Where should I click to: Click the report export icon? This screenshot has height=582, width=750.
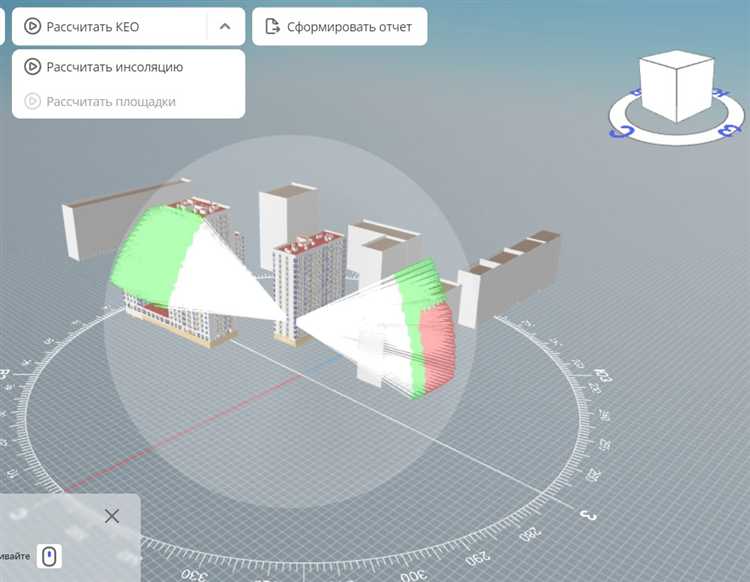click(x=271, y=27)
